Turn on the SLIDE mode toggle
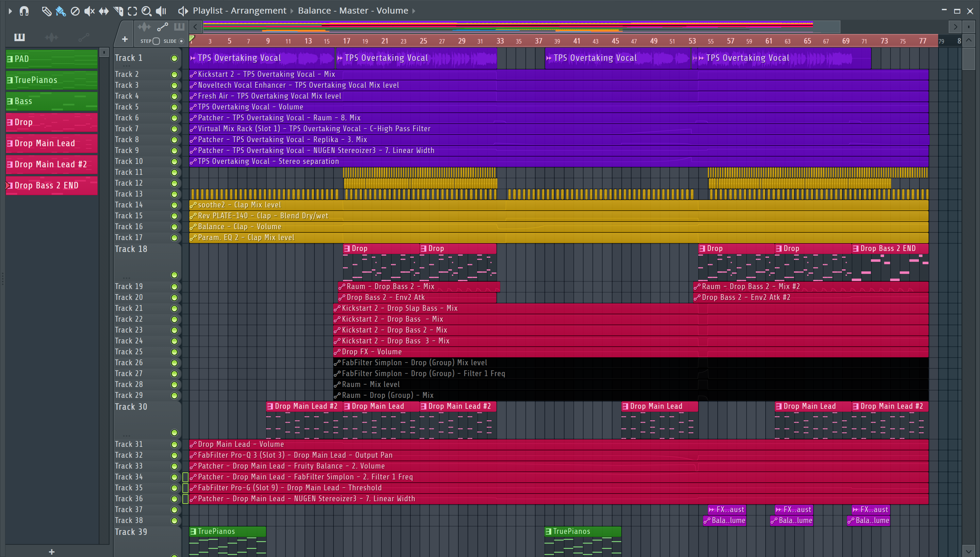This screenshot has height=557, width=980. point(181,41)
